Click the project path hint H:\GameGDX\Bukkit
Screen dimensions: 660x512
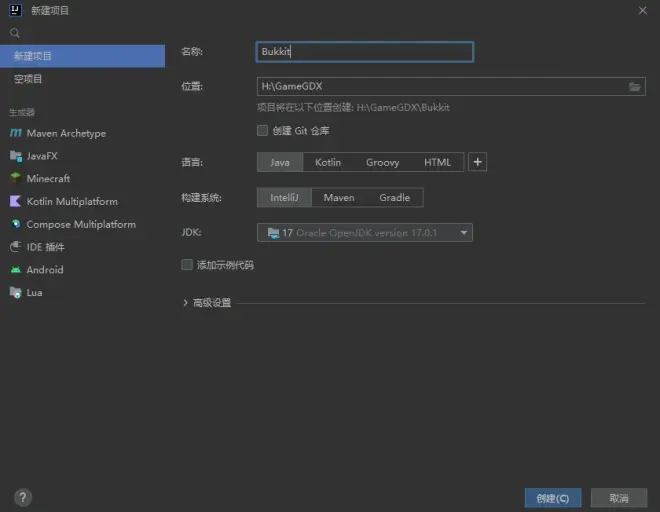[x=403, y=107]
